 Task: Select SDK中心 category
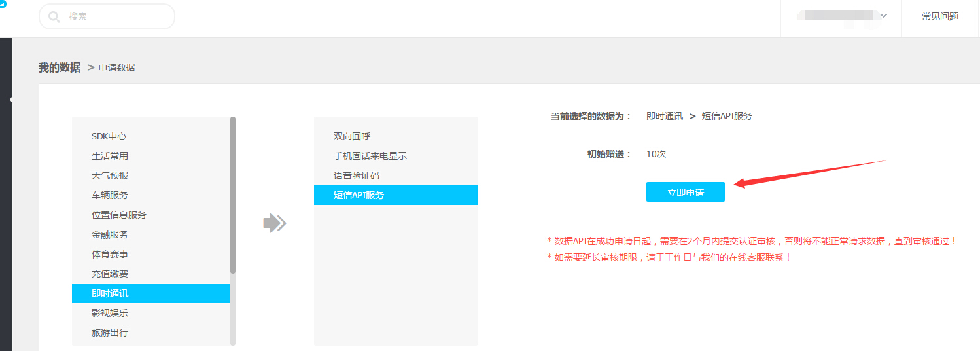[x=109, y=136]
